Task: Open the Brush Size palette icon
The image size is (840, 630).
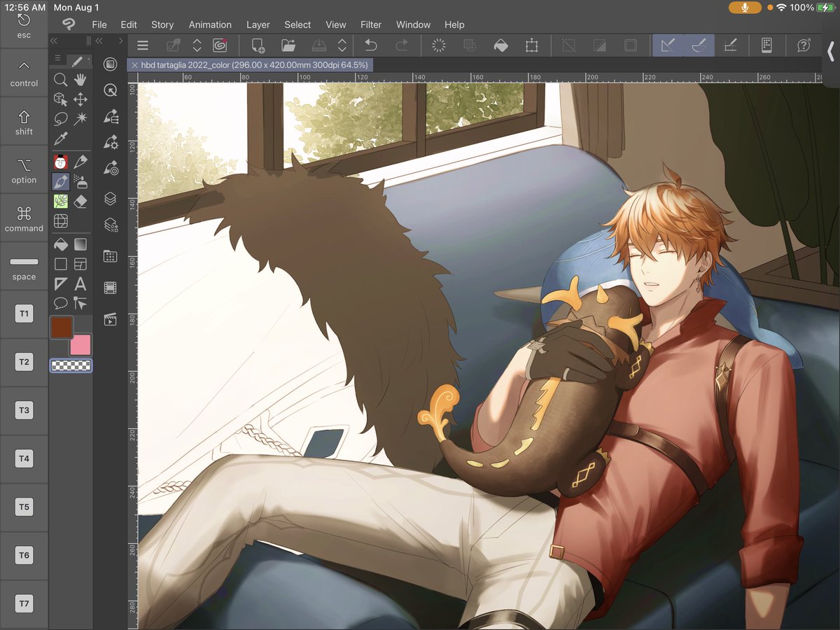Action: click(110, 168)
